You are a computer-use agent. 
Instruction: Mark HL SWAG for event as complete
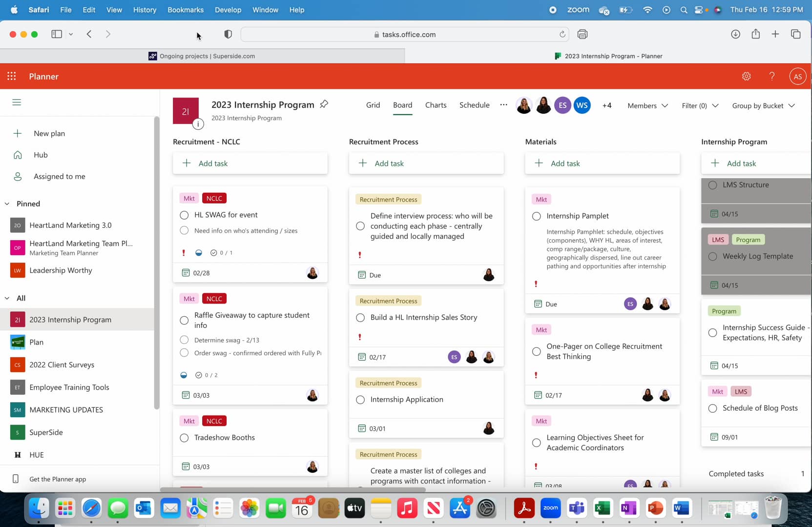tap(184, 215)
